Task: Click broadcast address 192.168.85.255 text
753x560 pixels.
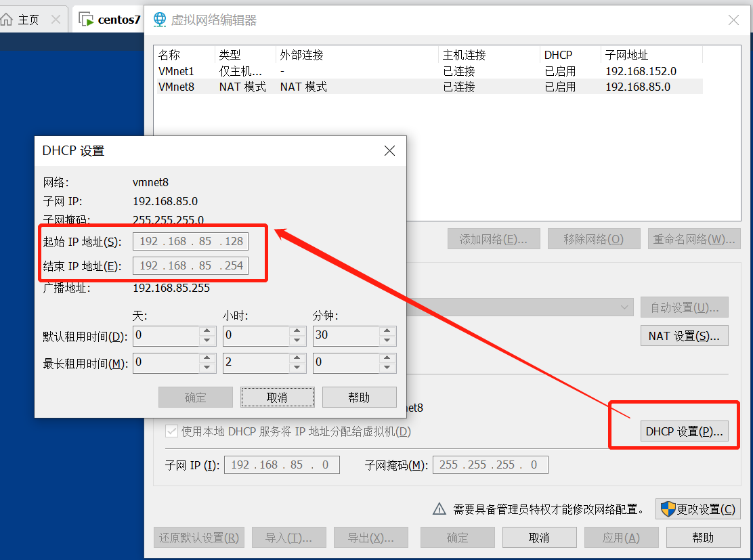Action: coord(171,288)
